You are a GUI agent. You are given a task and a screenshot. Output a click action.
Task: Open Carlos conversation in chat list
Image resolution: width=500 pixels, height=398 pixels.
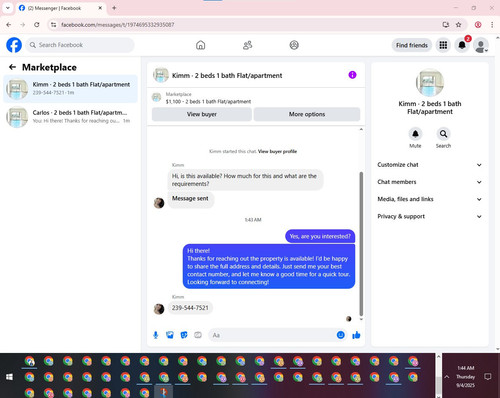tap(70, 117)
